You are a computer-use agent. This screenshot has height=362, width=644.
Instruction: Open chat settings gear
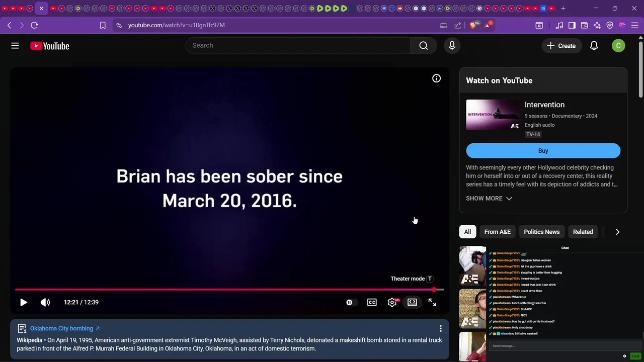click(624, 356)
